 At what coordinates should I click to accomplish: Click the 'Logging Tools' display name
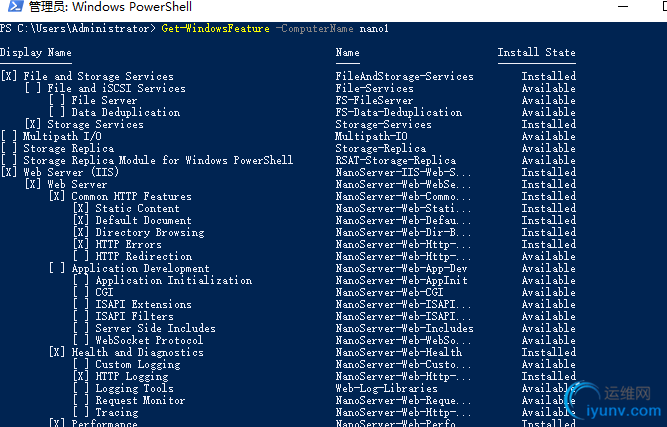(x=134, y=388)
